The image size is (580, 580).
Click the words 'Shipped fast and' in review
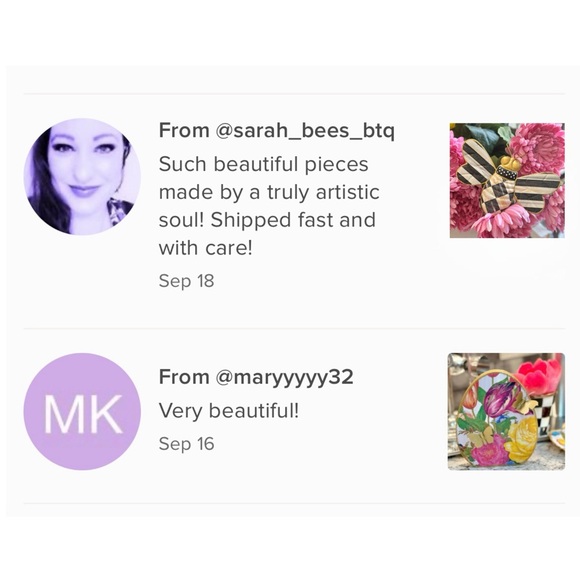pos(293,220)
